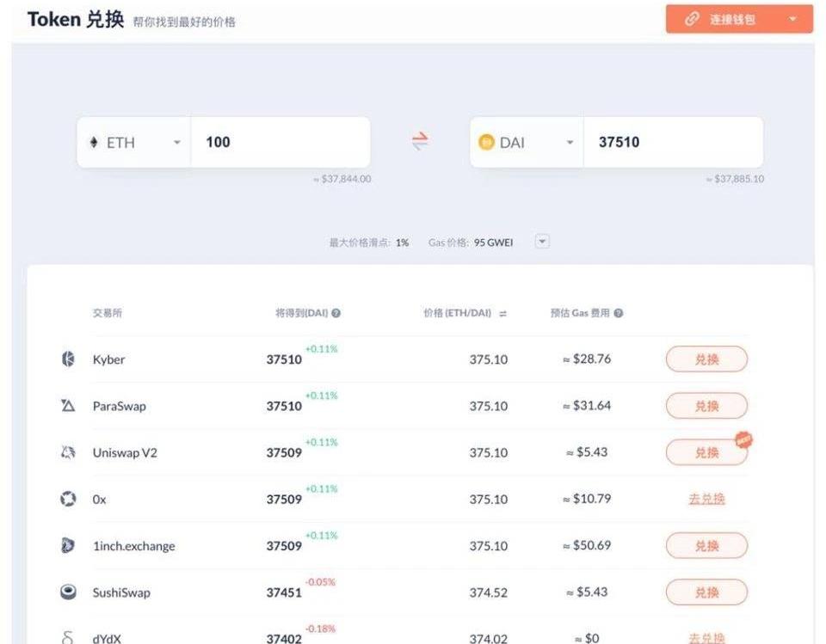Click the 价格 (ETH/DAI) column header

(x=457, y=313)
